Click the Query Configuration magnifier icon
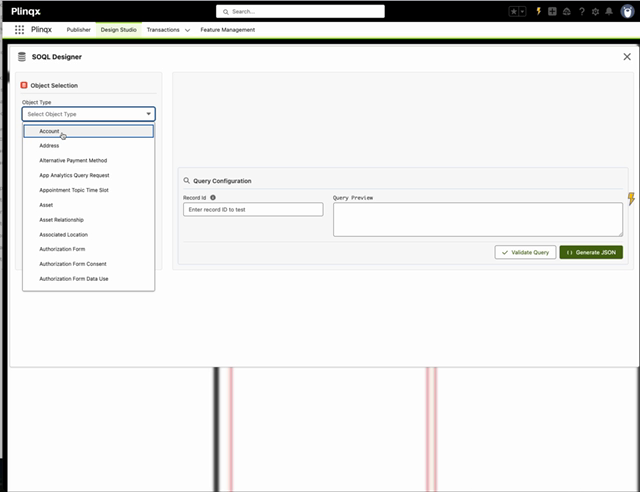The image size is (640, 492). coord(187,180)
